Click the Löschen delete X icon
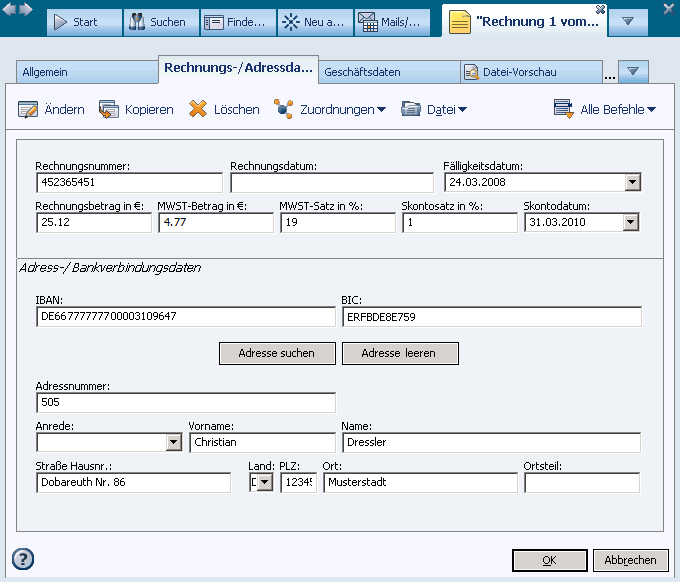 (x=198, y=109)
